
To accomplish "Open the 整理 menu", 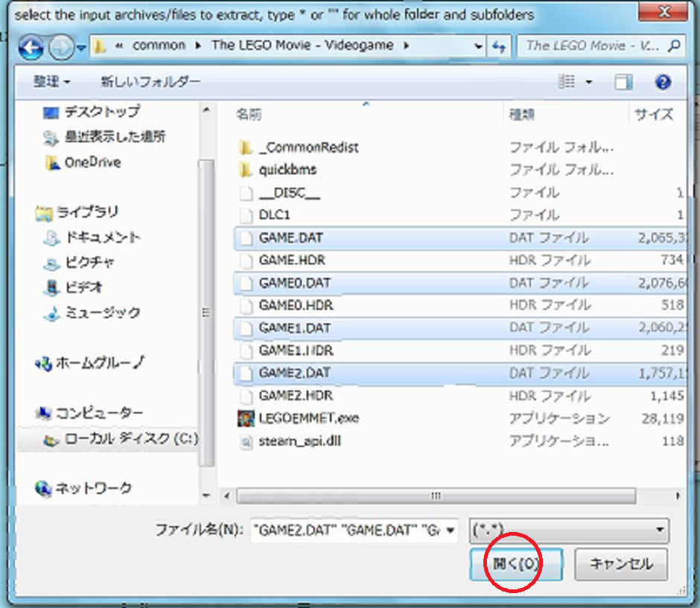I will [52, 82].
